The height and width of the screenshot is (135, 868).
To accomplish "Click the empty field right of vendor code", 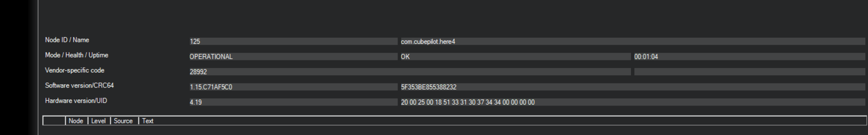I will point(749,72).
